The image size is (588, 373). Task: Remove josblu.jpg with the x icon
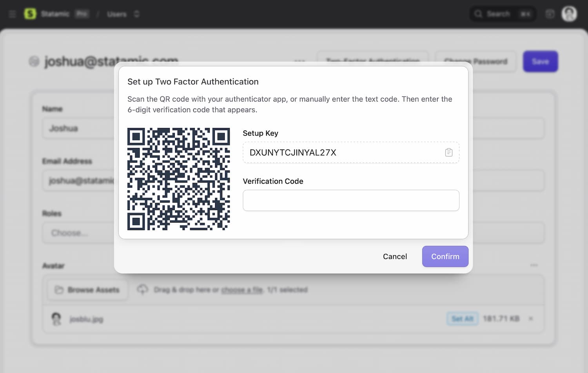pyautogui.click(x=531, y=319)
